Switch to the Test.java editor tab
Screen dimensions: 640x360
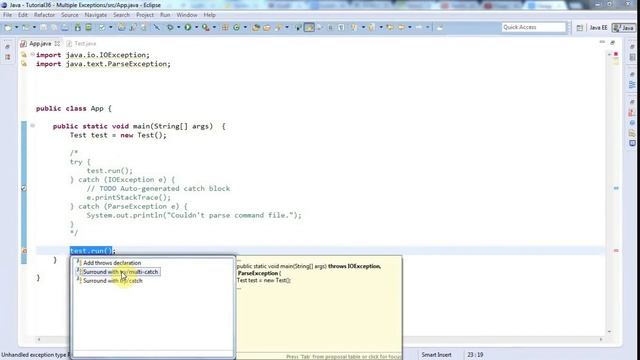[81, 43]
